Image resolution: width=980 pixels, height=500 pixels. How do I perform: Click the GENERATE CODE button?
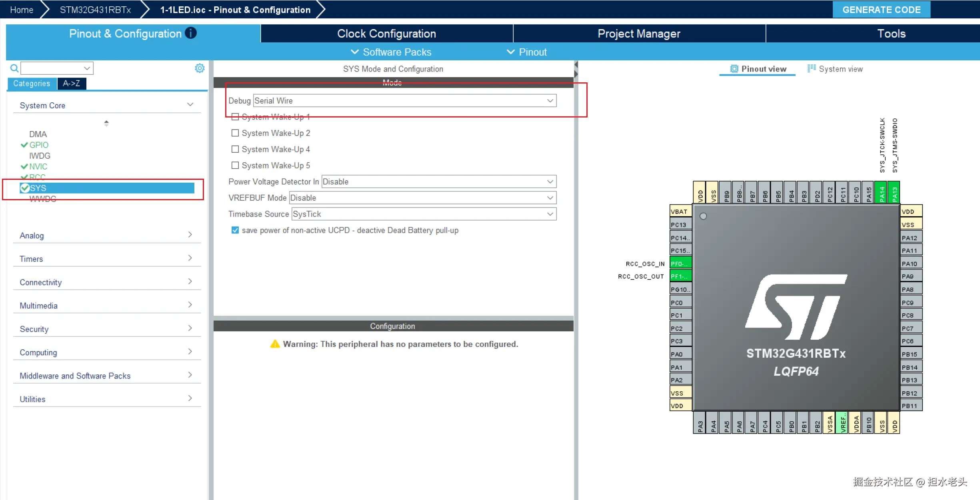tap(882, 10)
